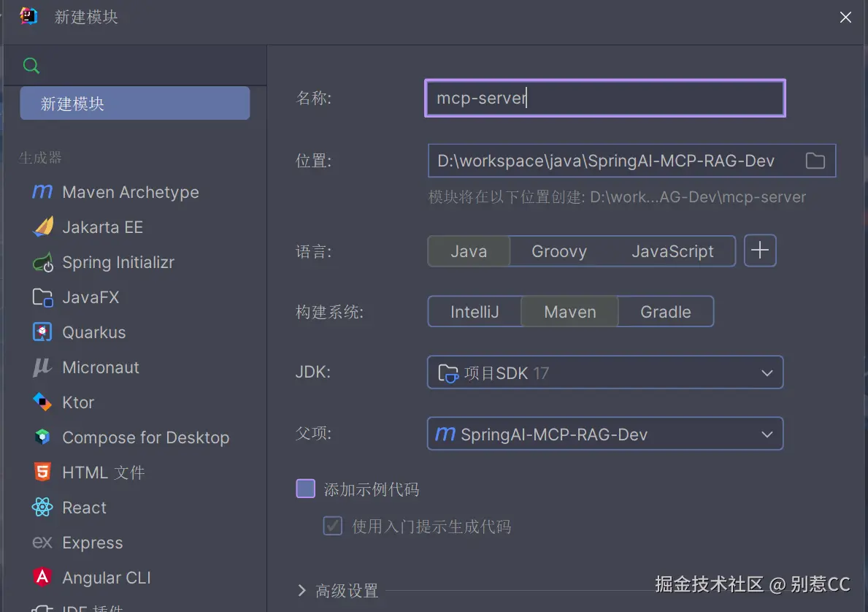The height and width of the screenshot is (612, 868).
Task: Select the Jakarta EE generator icon
Action: (43, 227)
